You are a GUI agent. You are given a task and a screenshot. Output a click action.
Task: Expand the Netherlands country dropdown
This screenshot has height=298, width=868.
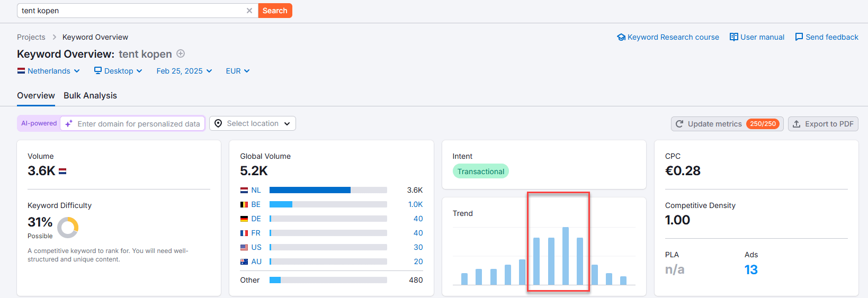click(49, 71)
